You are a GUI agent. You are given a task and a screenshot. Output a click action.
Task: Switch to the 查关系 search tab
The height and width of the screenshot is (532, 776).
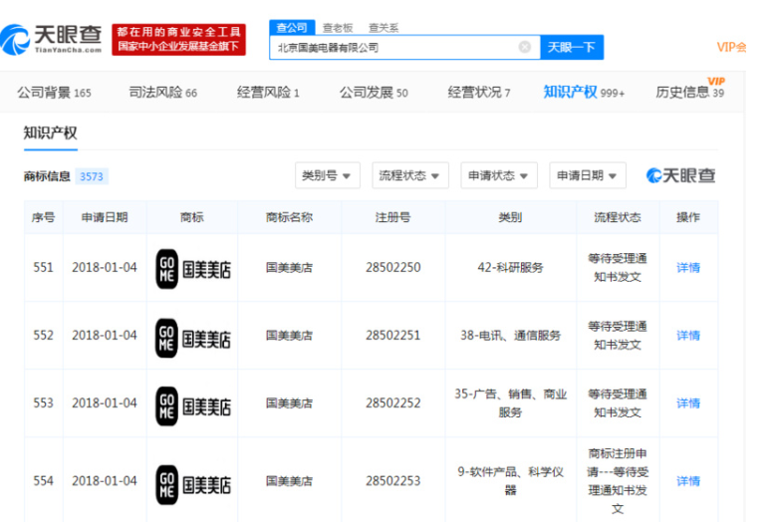pos(384,28)
